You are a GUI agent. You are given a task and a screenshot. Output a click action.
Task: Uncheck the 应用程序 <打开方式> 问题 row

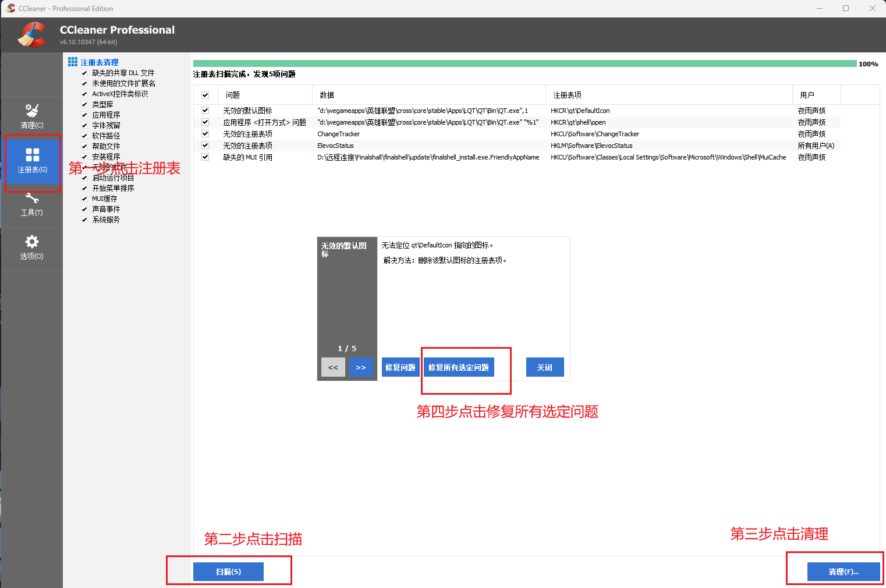click(x=205, y=122)
